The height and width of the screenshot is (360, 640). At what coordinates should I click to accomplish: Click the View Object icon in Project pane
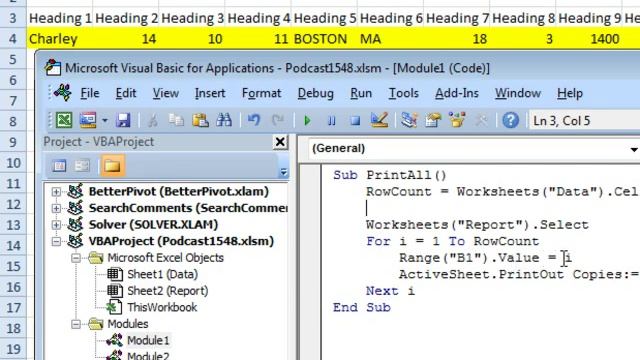coord(82,166)
